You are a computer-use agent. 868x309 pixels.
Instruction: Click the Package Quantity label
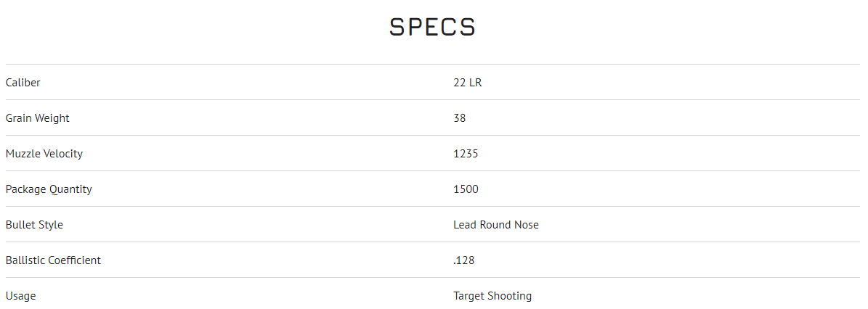click(49, 189)
